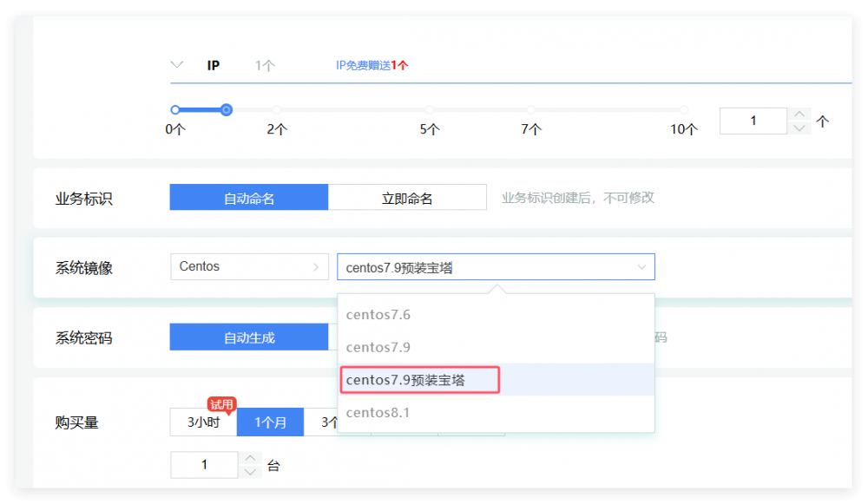868x504 pixels.
Task: Increase IP count with the up arrow
Action: point(799,114)
